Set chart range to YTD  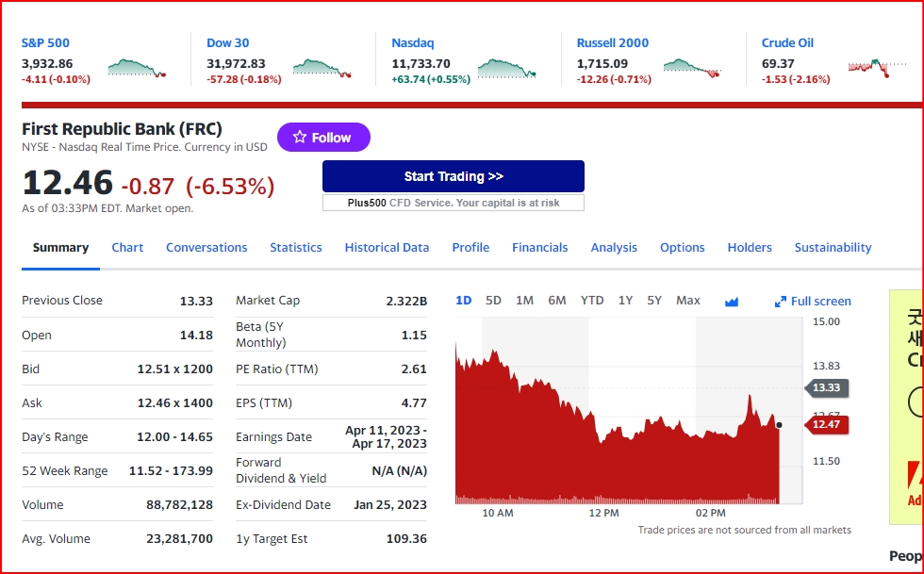click(x=592, y=301)
